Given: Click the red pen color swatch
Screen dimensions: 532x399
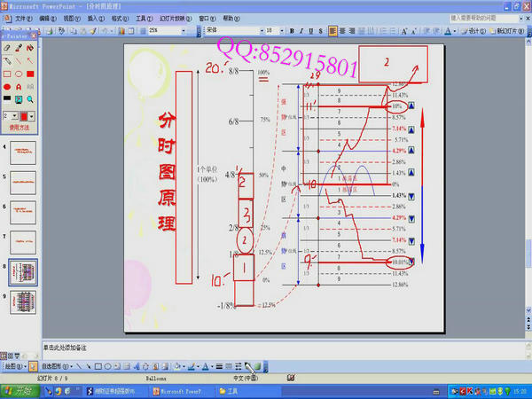Looking at the screenshot, I should 25,115.
